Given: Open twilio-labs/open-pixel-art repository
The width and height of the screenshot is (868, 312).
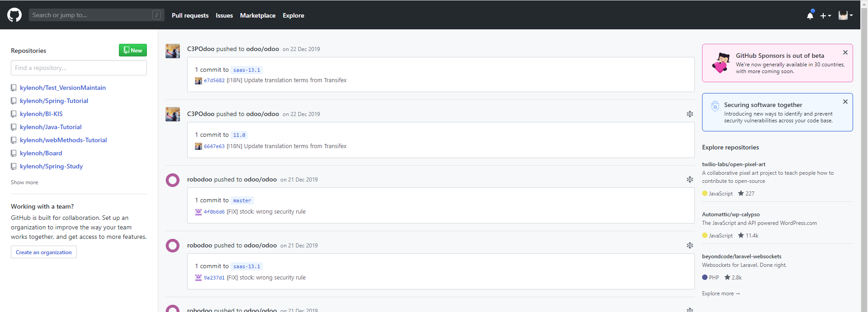Looking at the screenshot, I should point(733,164).
